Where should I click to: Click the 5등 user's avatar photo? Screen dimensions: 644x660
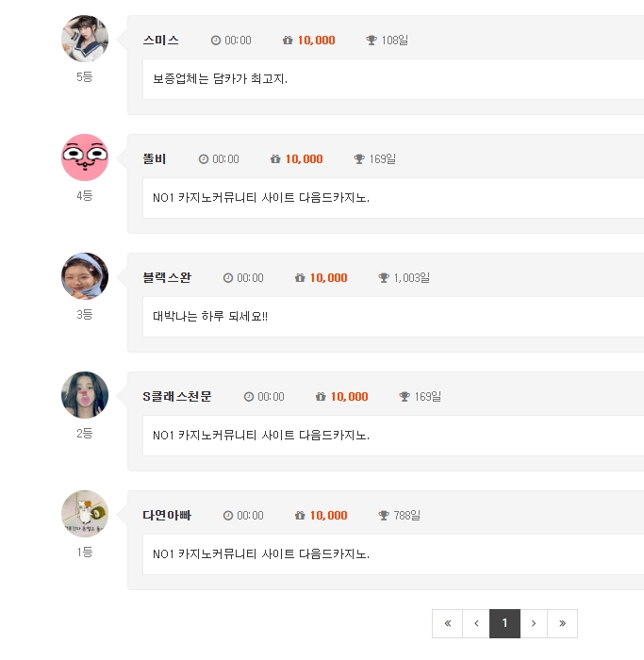point(85,39)
